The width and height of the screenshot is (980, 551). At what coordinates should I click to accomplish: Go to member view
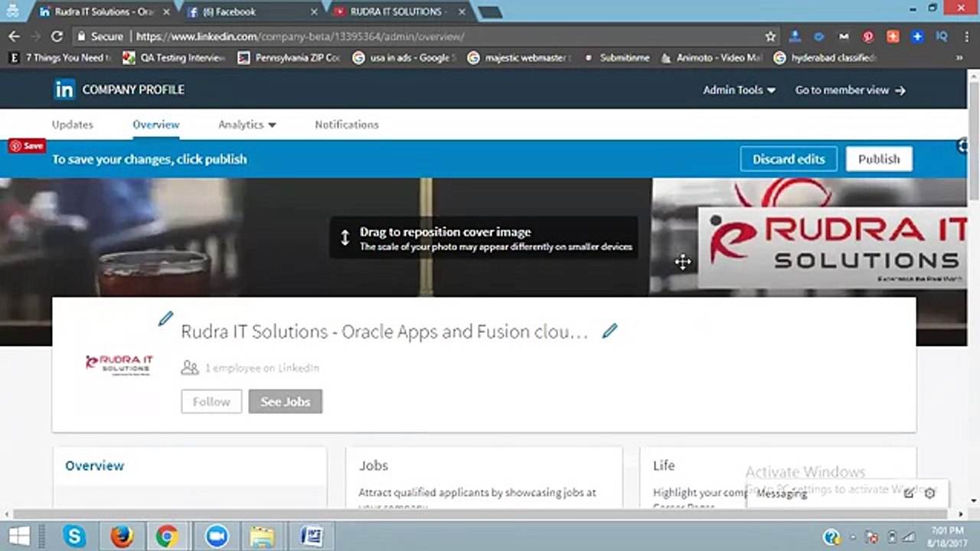[850, 90]
